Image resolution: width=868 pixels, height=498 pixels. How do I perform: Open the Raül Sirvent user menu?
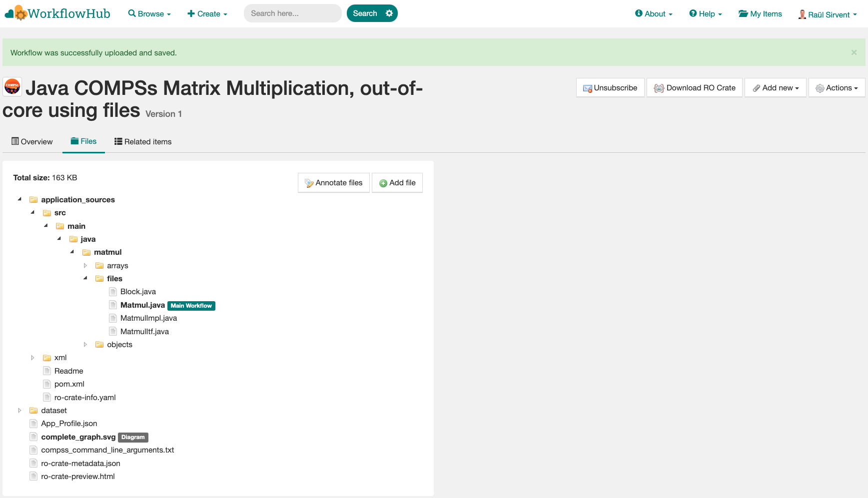[x=828, y=14]
